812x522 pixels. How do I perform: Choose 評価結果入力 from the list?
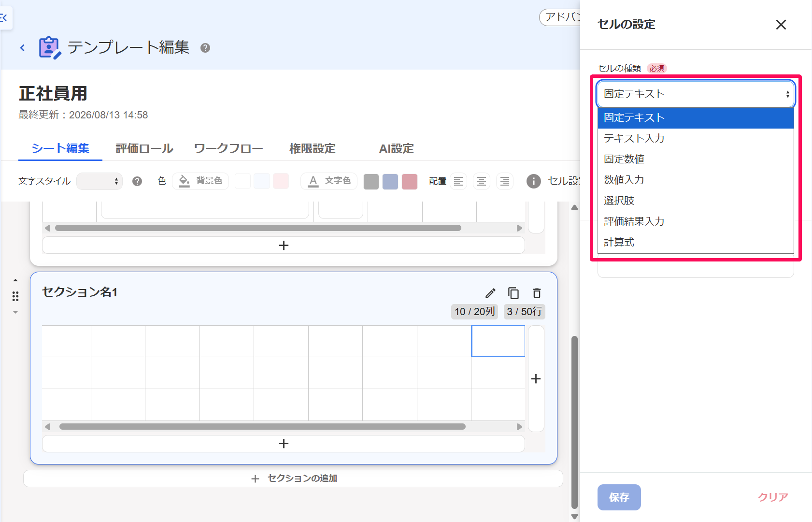tap(696, 222)
